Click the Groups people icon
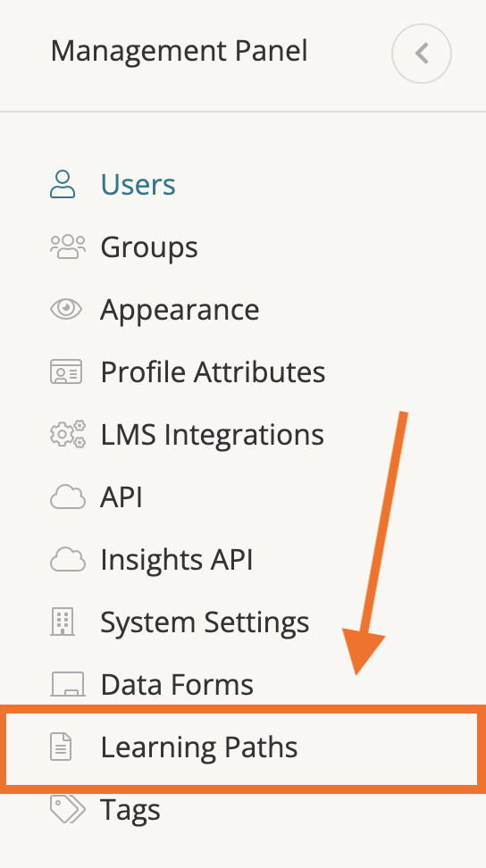 (68, 246)
